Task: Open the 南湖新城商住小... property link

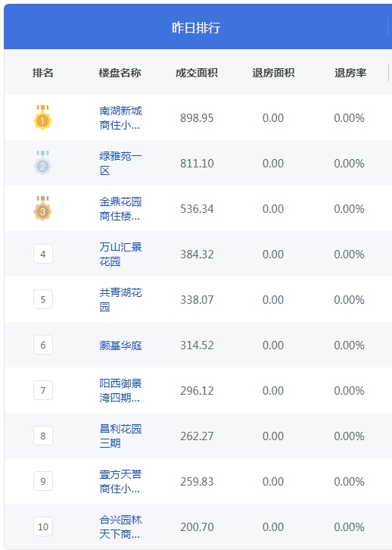Action: pos(120,118)
